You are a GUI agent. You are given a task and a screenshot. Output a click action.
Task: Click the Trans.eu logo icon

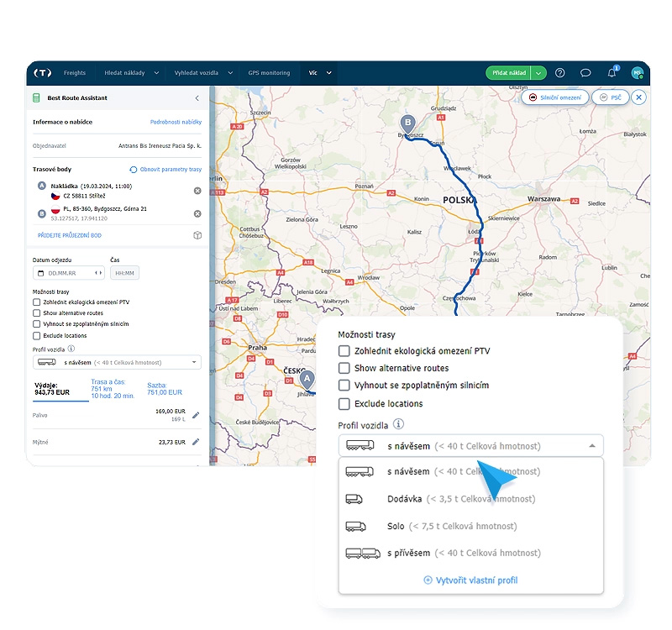coord(43,73)
